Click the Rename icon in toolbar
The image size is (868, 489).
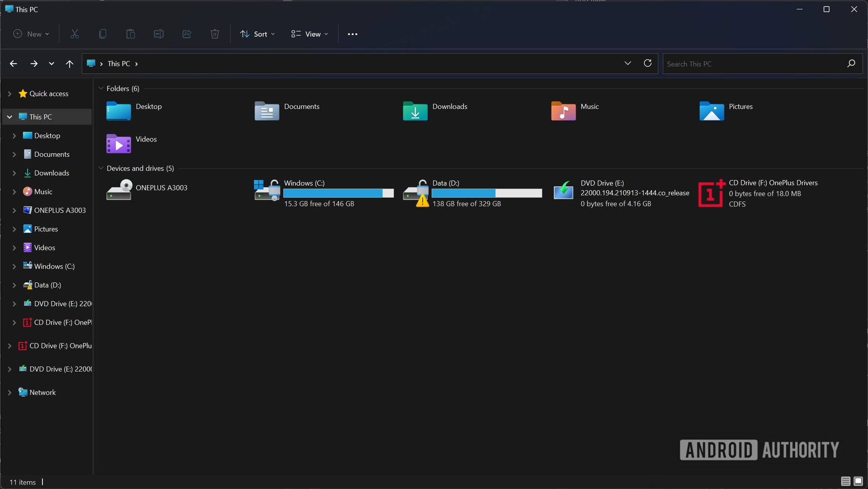point(159,34)
